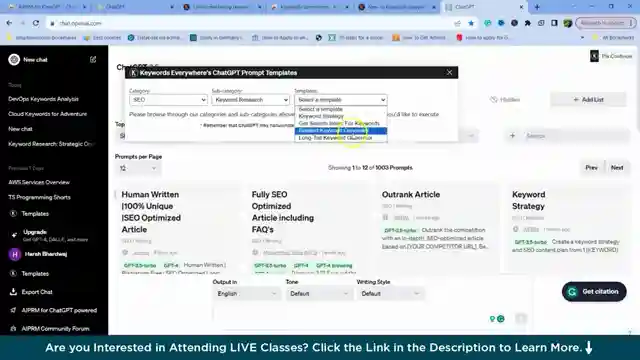The width and height of the screenshot is (640, 360).
Task: Choose Get Search Intent For Keywords option
Action: (x=341, y=123)
